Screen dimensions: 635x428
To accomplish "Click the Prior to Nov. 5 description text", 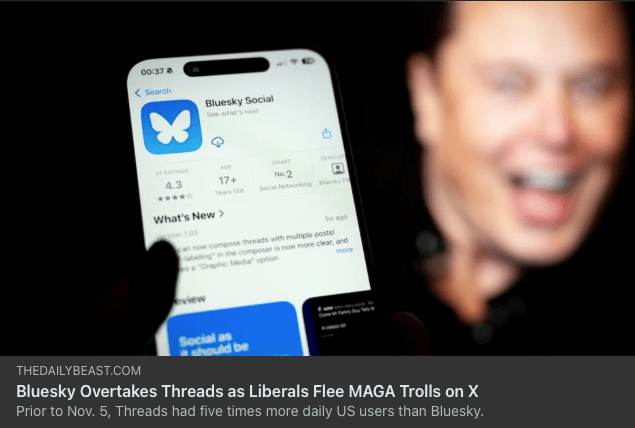I will click(250, 411).
